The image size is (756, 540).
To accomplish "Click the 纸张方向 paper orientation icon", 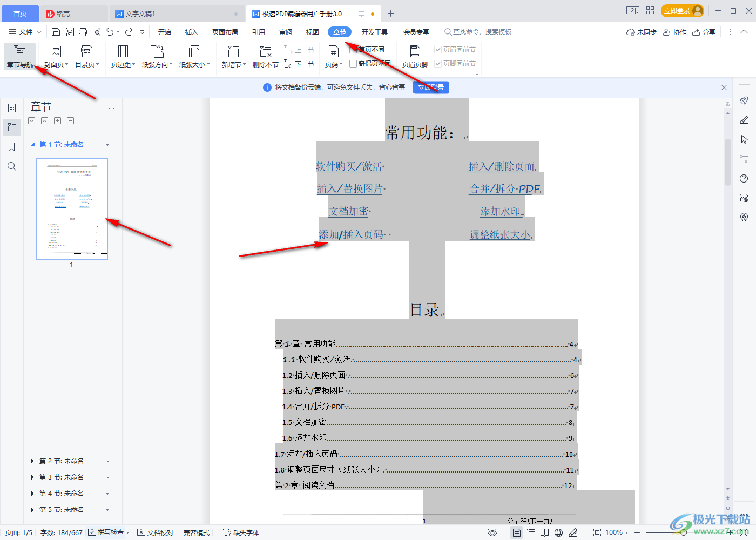I will 157,51.
